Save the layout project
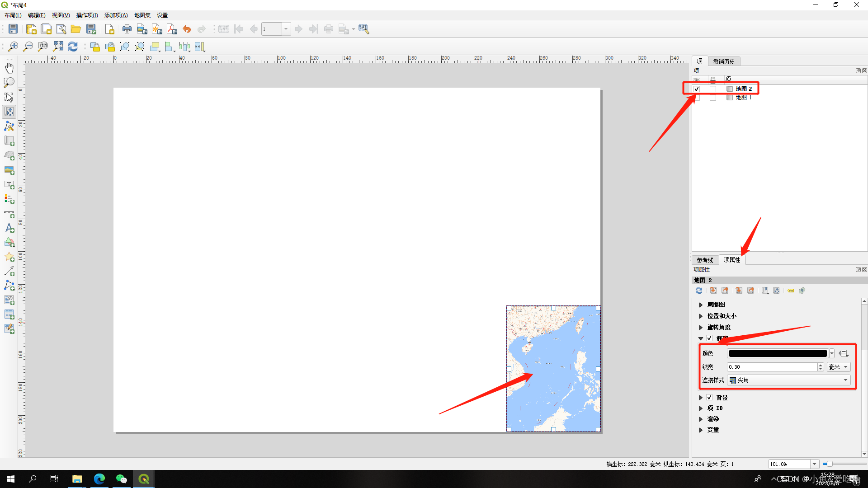Image resolution: width=868 pixels, height=488 pixels. click(x=13, y=29)
